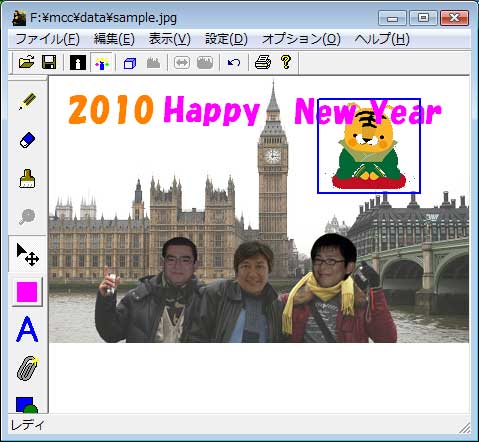Open the magenta color swatch

27,292
